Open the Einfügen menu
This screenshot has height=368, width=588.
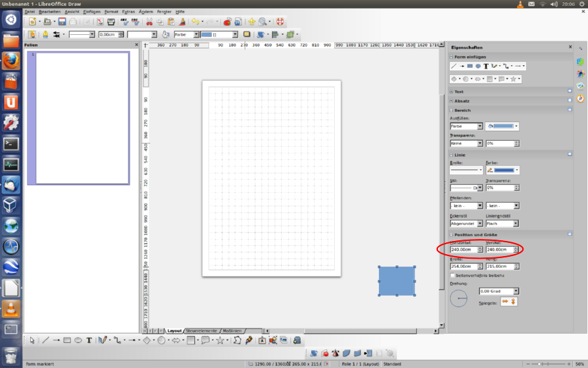91,12
